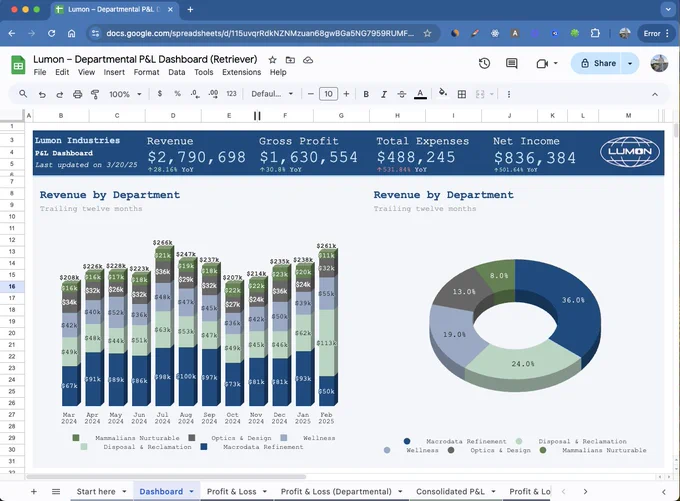Check the cloud save status icon
The image size is (680, 501).
308,60
